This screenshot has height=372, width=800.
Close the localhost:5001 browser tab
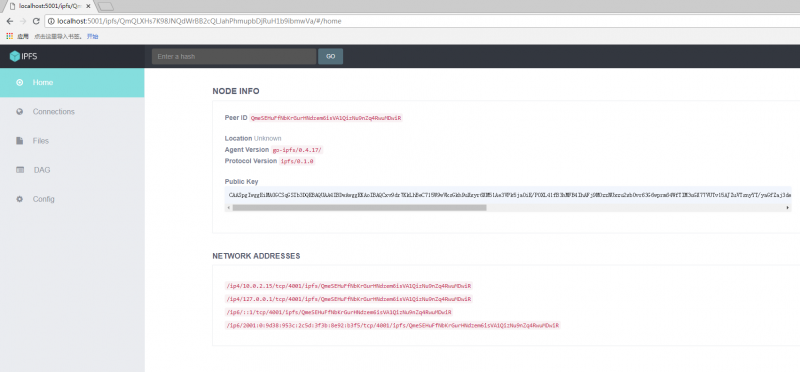click(x=88, y=6)
